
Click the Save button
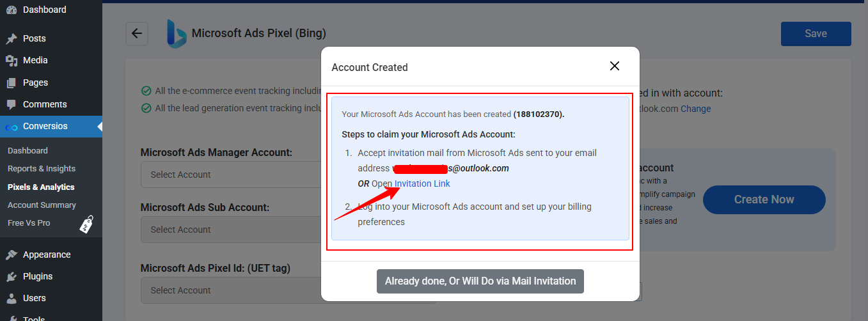[816, 34]
